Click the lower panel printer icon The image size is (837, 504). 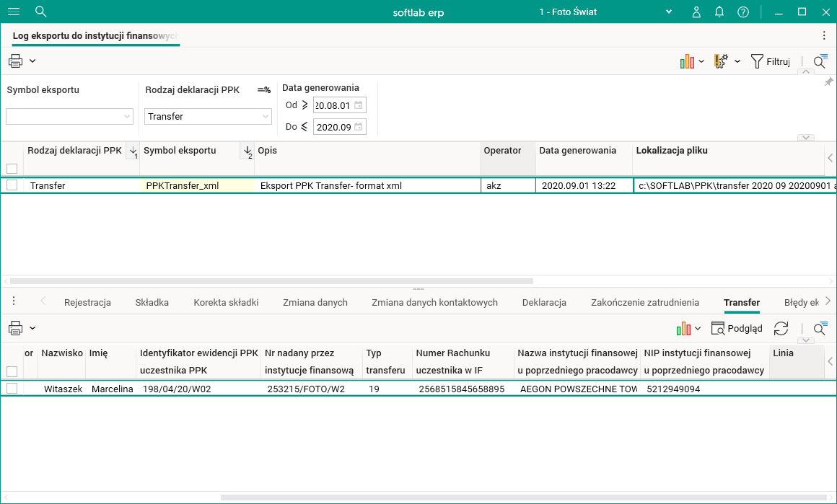[x=15, y=328]
